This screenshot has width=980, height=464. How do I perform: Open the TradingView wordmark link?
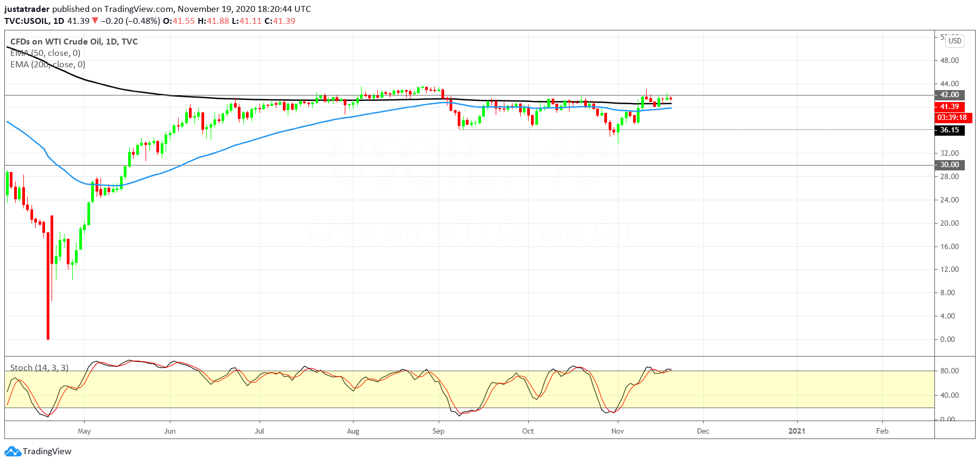tap(47, 452)
